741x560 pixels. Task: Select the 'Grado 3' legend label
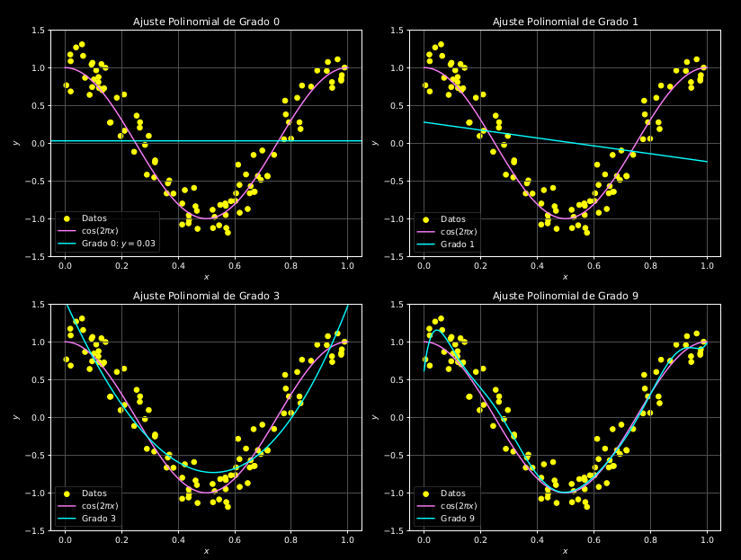99,518
